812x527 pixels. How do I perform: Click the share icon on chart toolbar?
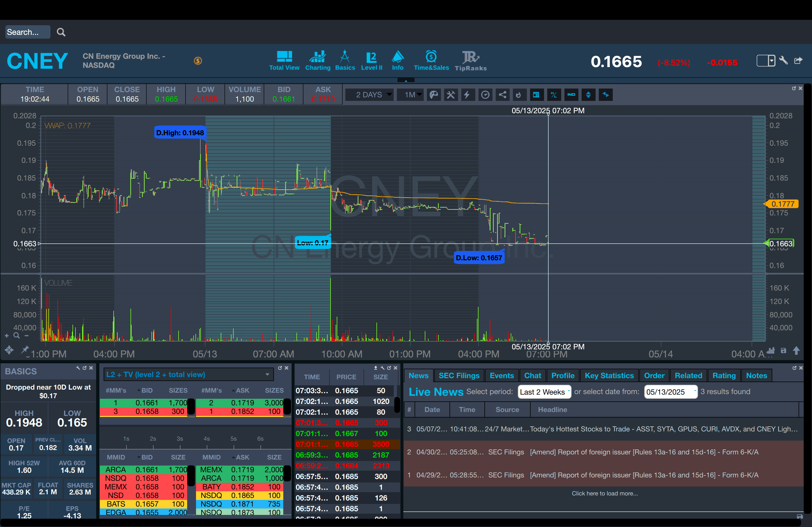click(503, 95)
